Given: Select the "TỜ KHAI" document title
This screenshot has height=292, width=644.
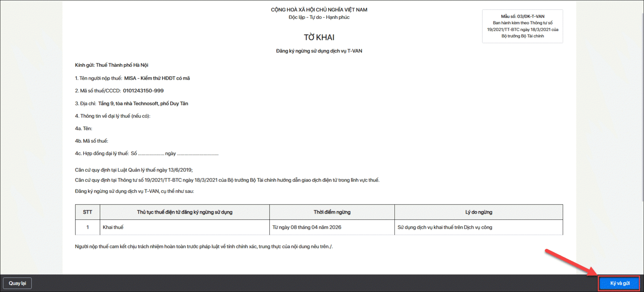Looking at the screenshot, I should [319, 37].
